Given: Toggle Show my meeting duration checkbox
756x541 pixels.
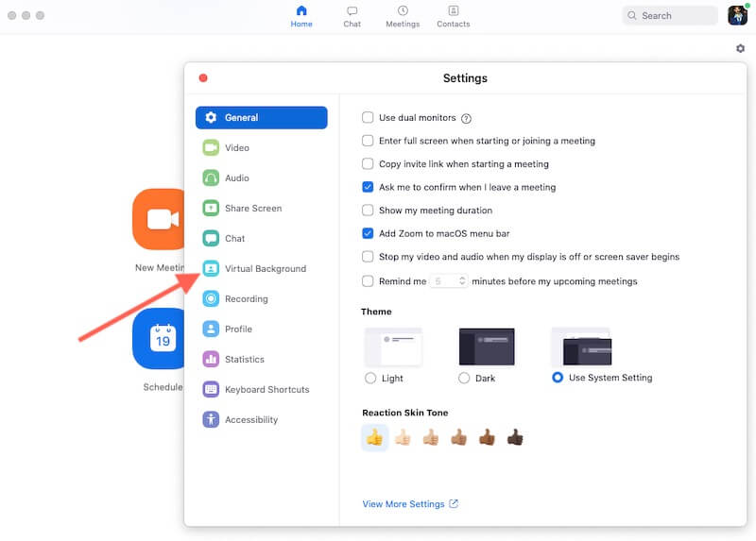Looking at the screenshot, I should pyautogui.click(x=368, y=211).
